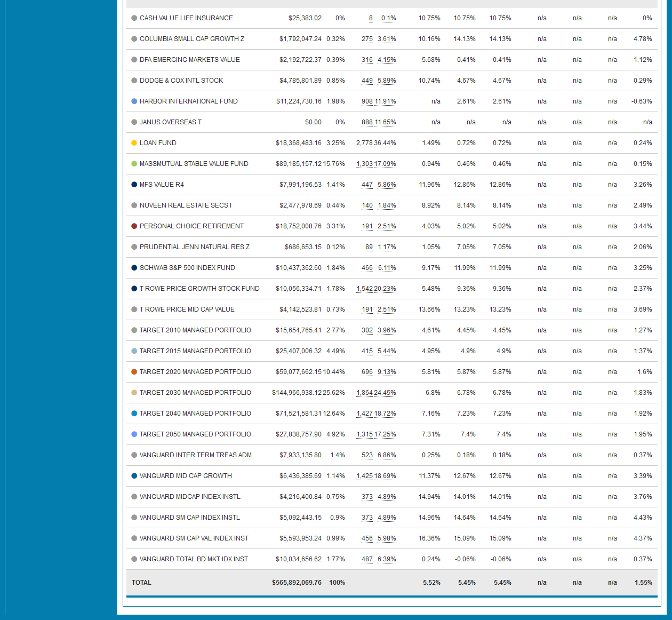Image resolution: width=672 pixels, height=620 pixels.
Task: Click the yellow dot beside LOAN FUND
Action: click(134, 143)
